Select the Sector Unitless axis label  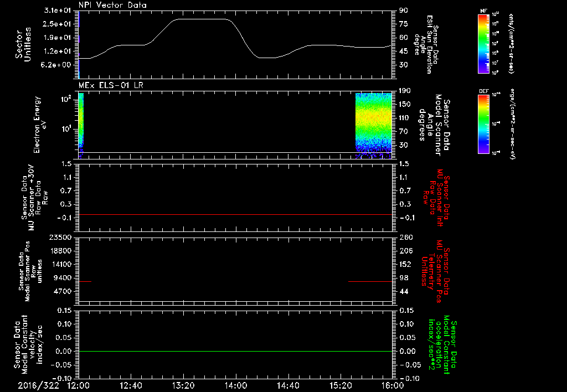click(23, 44)
